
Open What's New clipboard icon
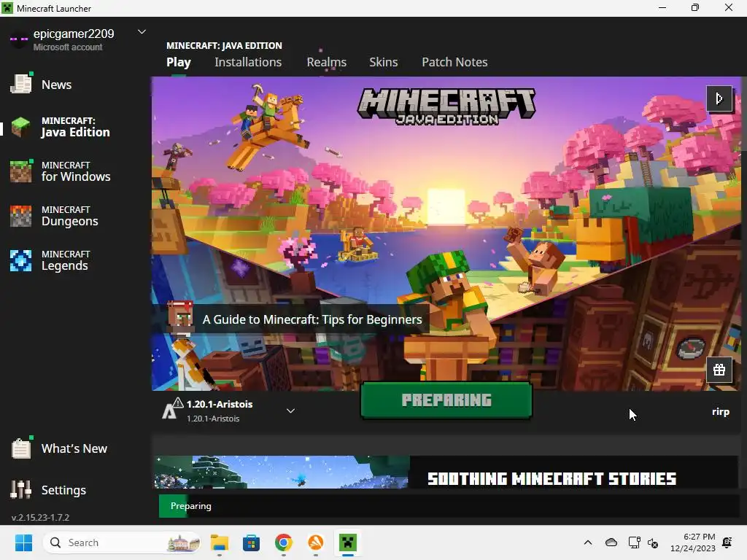(x=21, y=448)
